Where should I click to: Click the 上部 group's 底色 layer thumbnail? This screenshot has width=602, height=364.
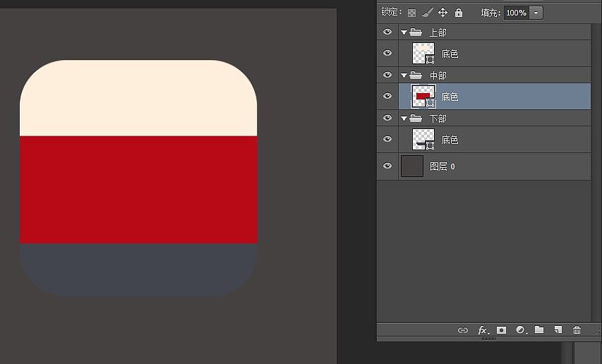pyautogui.click(x=423, y=54)
